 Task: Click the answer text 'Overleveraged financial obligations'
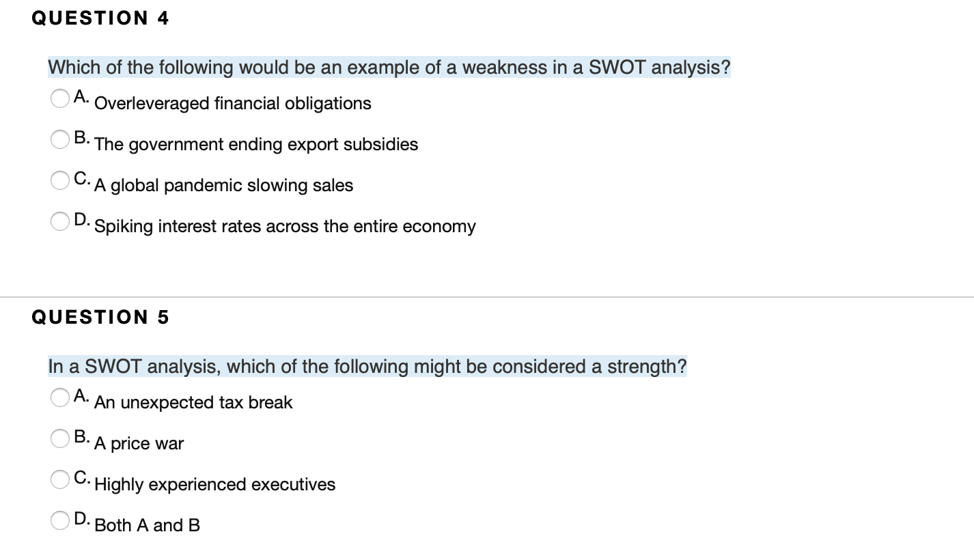(x=232, y=104)
